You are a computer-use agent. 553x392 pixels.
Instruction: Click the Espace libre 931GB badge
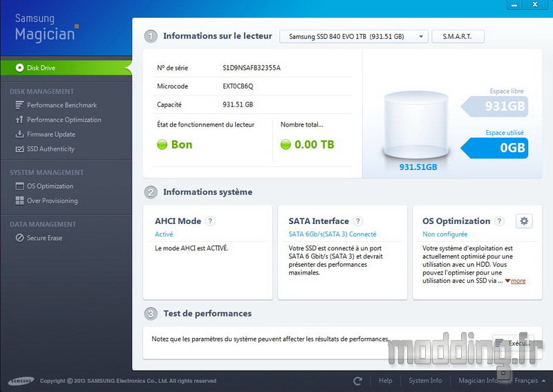[495, 106]
